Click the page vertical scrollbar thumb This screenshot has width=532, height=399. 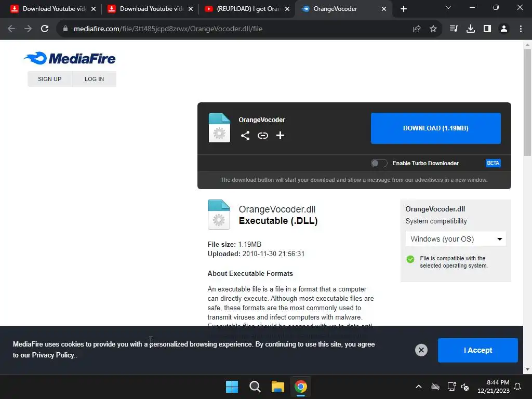click(x=527, y=102)
